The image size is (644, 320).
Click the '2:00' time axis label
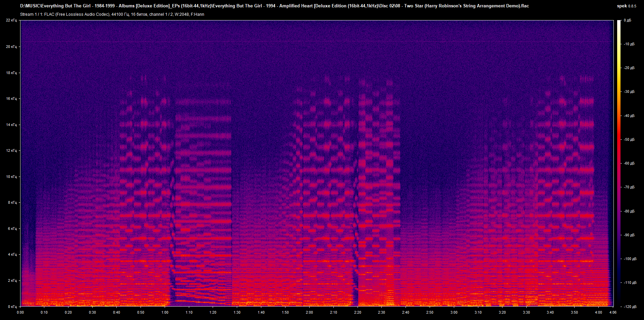pyautogui.click(x=310, y=312)
